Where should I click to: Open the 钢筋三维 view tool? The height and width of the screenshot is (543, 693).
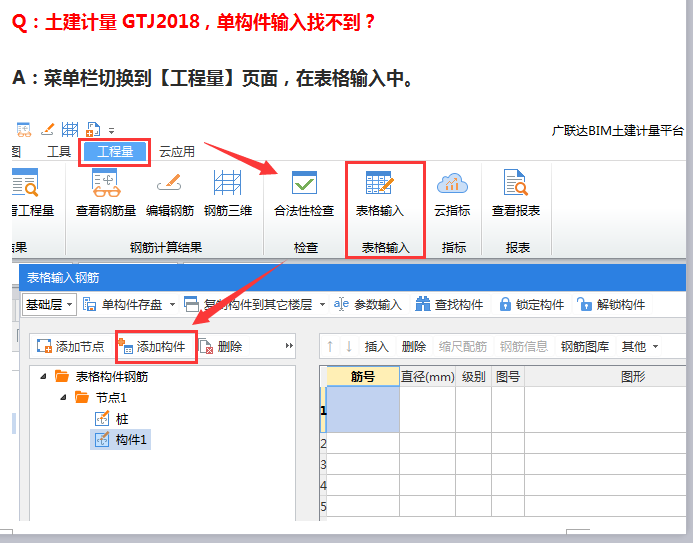228,194
